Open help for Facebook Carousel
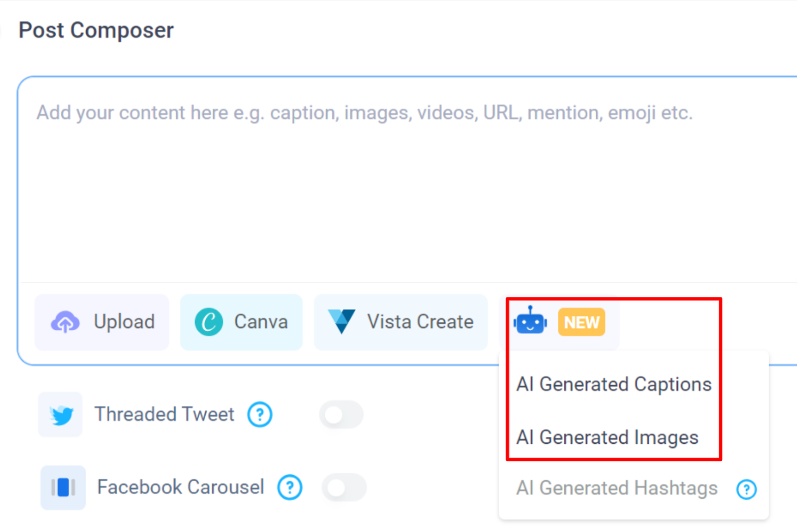Screen dimensions: 797x532 290,487
